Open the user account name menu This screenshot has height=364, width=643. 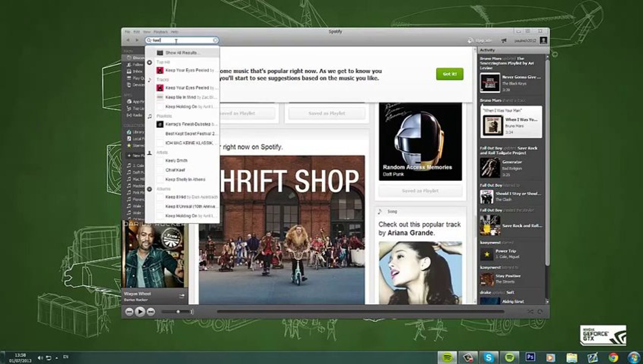(x=525, y=40)
